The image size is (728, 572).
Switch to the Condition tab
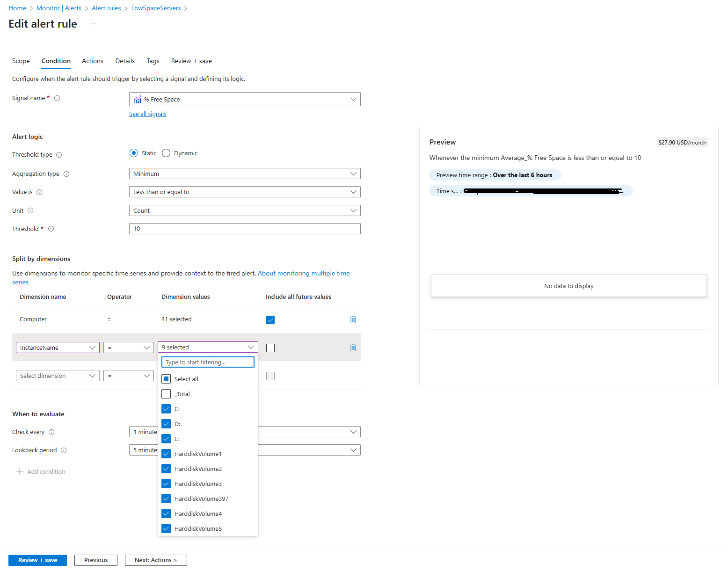[x=56, y=61]
